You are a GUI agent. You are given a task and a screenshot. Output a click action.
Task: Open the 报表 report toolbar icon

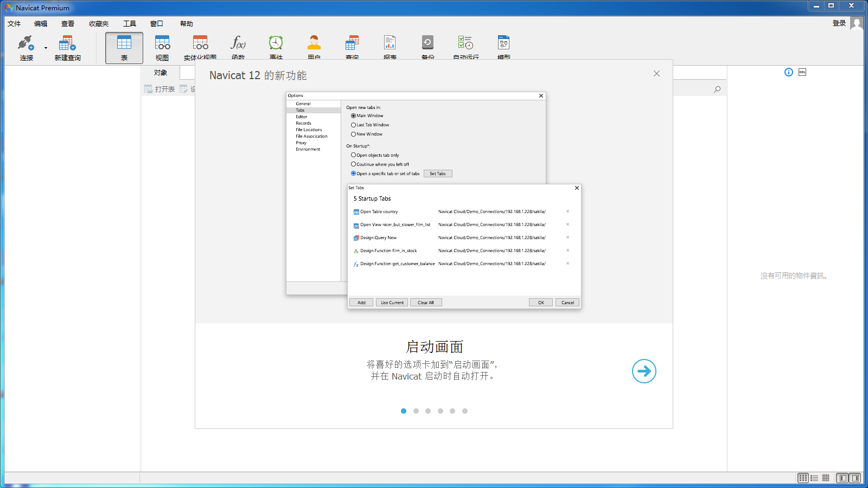(x=390, y=48)
